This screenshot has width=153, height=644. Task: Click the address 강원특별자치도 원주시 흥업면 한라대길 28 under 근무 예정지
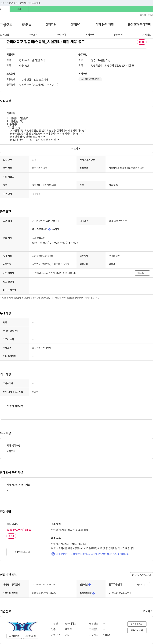(x=54, y=273)
